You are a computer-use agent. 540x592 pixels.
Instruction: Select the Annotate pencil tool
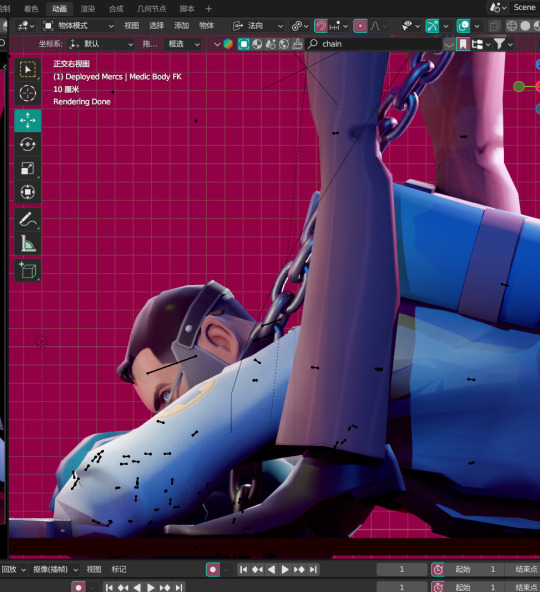click(28, 219)
